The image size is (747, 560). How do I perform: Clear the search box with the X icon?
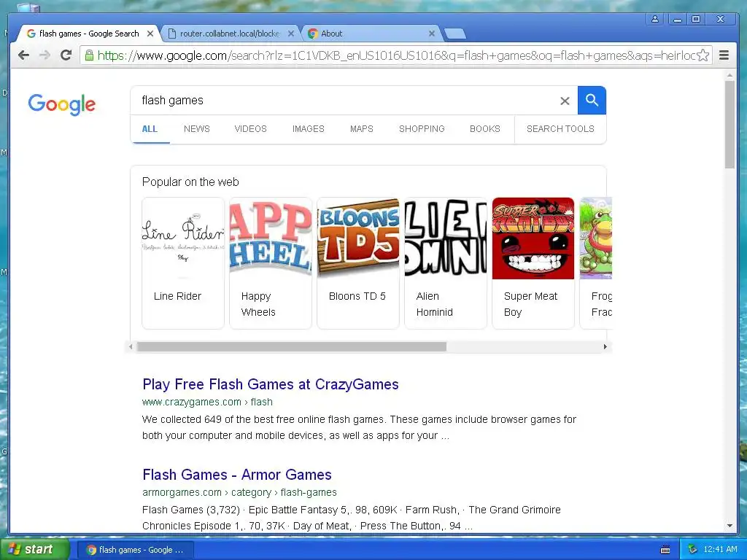click(565, 101)
